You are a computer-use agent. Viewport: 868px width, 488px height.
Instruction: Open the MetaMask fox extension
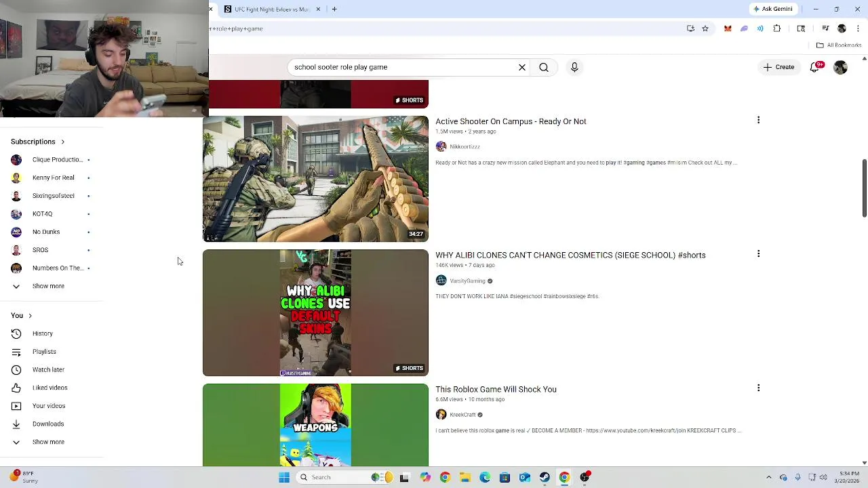click(728, 28)
